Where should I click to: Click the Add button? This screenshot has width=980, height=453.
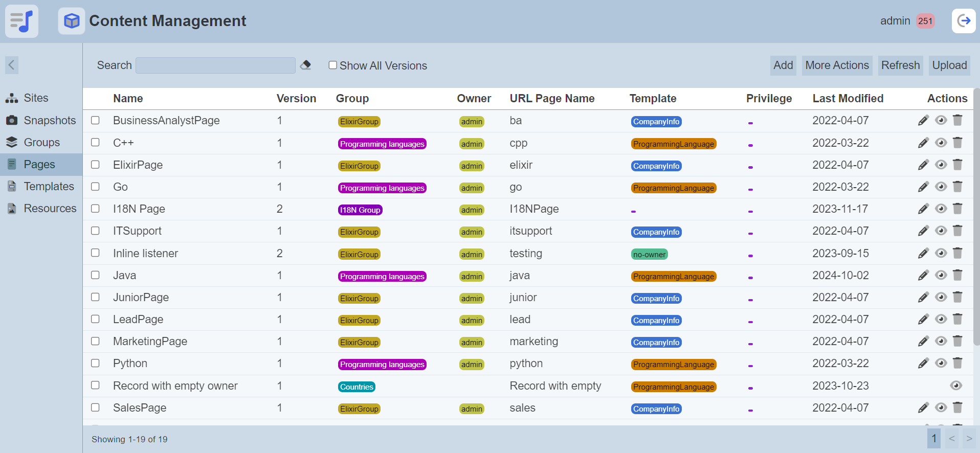(783, 65)
